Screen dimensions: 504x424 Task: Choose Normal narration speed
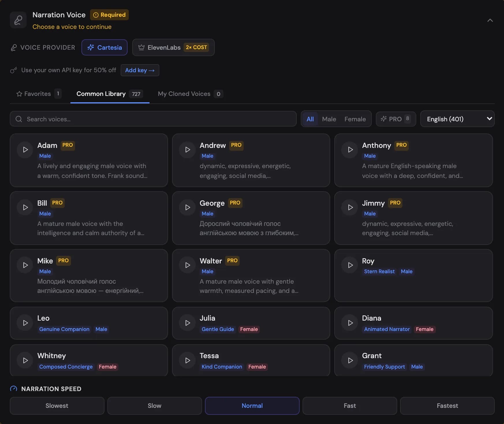pyautogui.click(x=252, y=406)
